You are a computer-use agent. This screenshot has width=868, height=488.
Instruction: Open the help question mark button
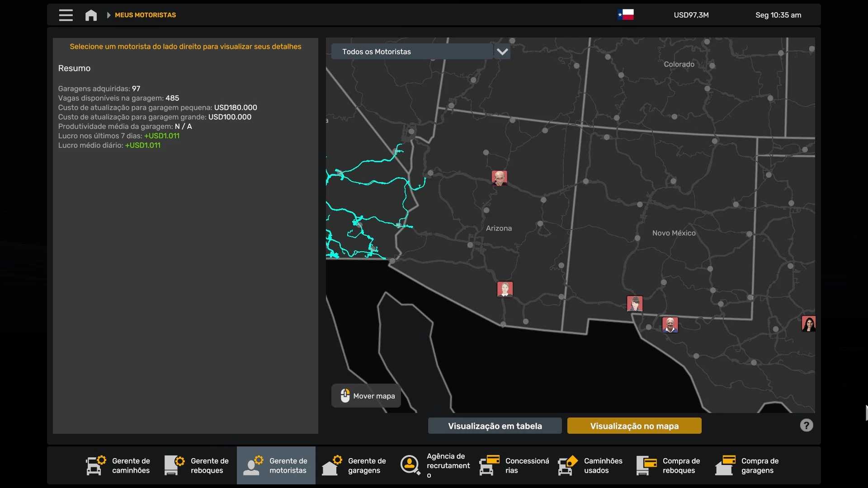[x=806, y=425]
